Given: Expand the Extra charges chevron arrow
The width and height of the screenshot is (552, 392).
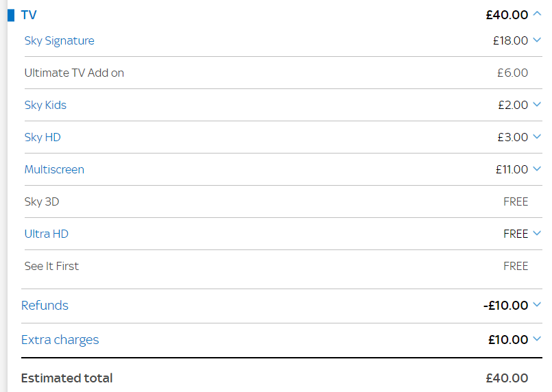Looking at the screenshot, I should [537, 339].
